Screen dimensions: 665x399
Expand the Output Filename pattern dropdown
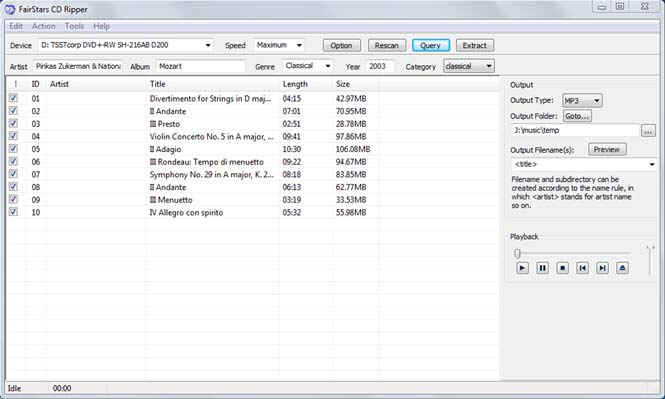tap(652, 165)
